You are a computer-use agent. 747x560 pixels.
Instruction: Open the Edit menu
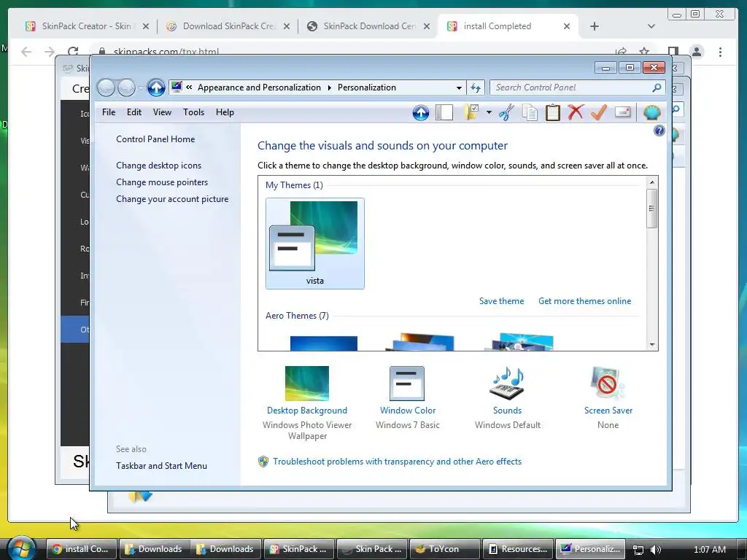point(134,112)
